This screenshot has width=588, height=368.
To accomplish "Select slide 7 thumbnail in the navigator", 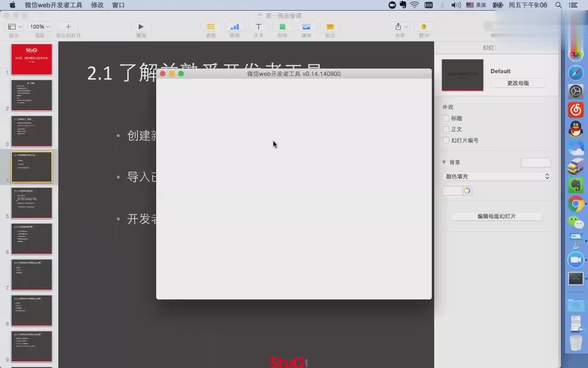I will (32, 275).
